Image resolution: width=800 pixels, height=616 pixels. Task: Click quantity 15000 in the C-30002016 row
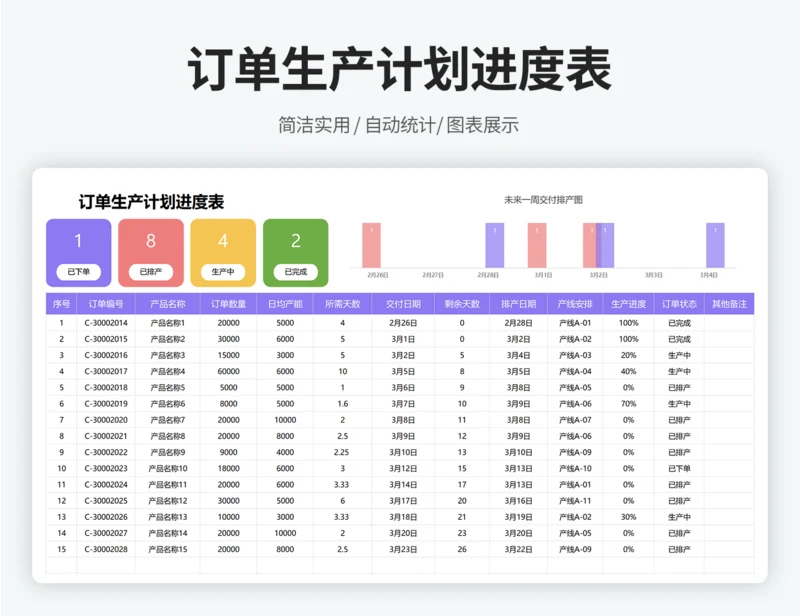(229, 355)
